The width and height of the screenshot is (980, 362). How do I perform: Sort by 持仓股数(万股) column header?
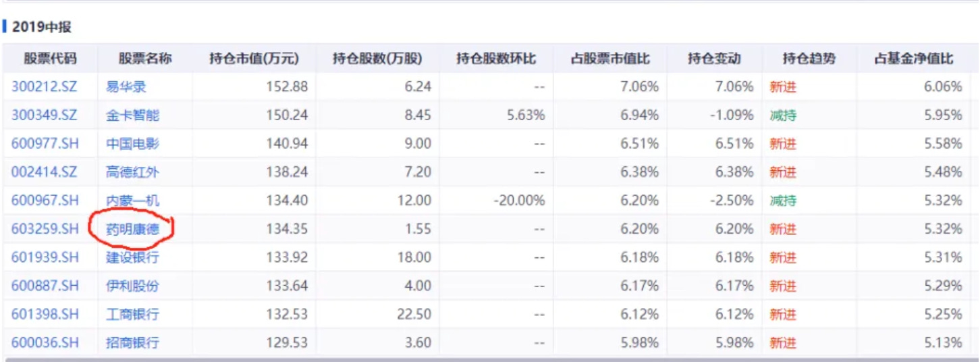coord(377,58)
